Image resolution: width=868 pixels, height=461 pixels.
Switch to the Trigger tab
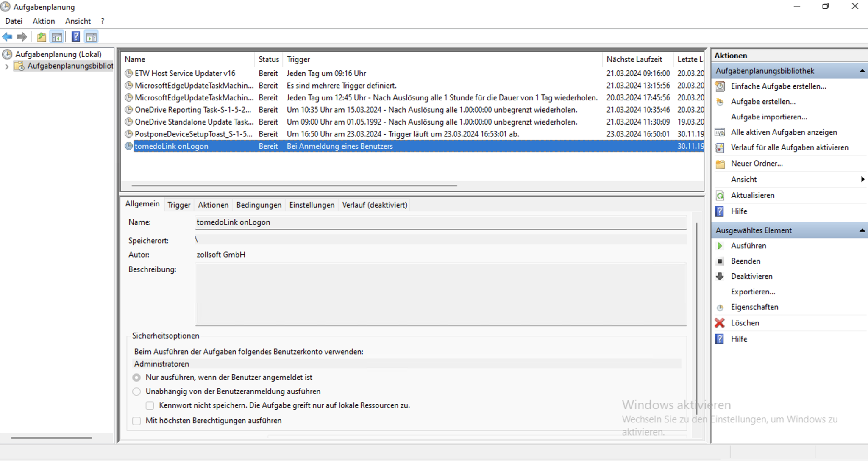[179, 205]
